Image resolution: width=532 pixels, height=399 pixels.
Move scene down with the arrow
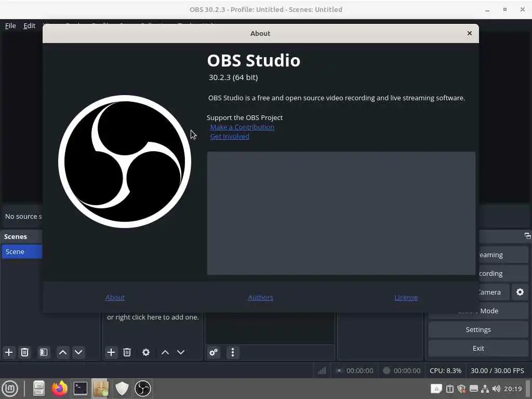(x=78, y=352)
